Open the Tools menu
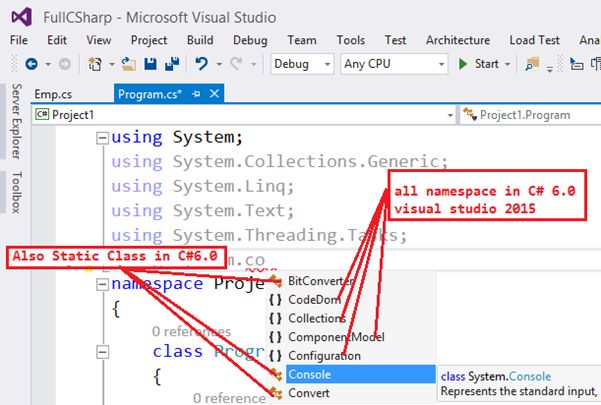Image resolution: width=601 pixels, height=405 pixels. click(x=350, y=40)
